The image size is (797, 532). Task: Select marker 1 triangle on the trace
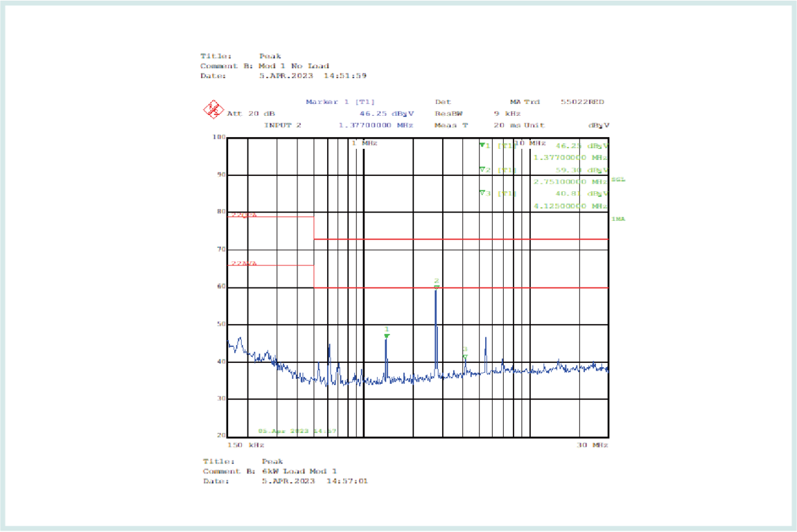click(x=387, y=335)
